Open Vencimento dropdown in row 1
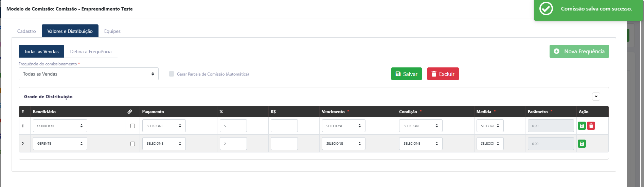644x187 pixels. click(x=344, y=126)
